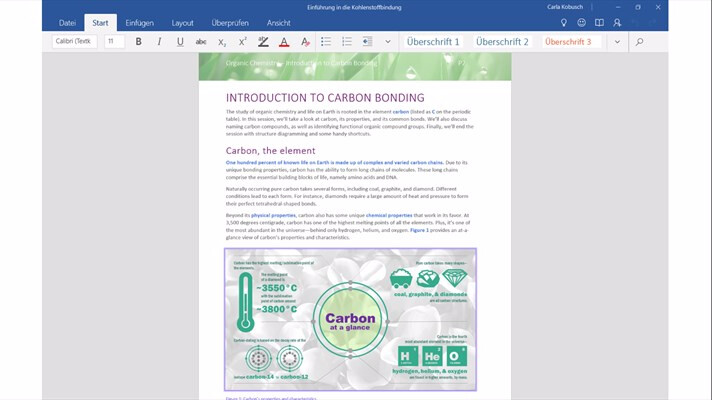The width and height of the screenshot is (712, 400).
Task: Insert a numbered list
Action: pyautogui.click(x=346, y=42)
